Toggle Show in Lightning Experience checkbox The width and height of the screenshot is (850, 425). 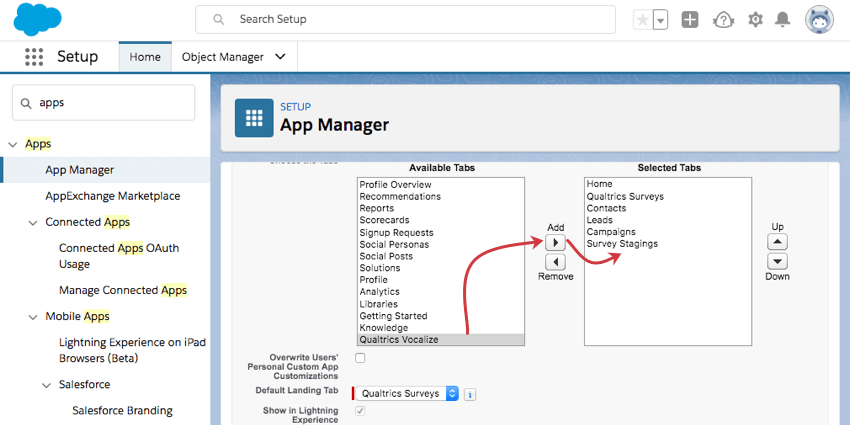(x=360, y=410)
